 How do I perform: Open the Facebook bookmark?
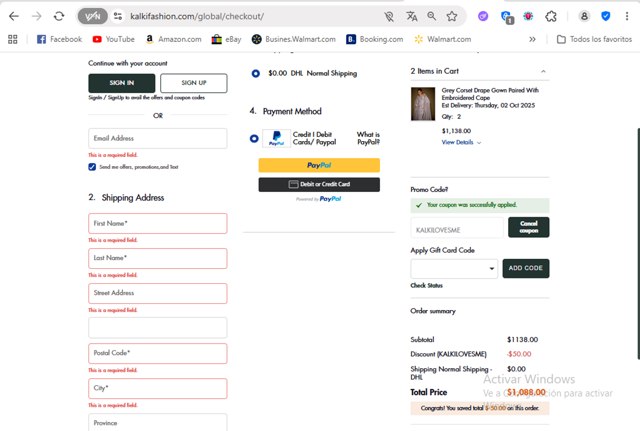coord(59,39)
